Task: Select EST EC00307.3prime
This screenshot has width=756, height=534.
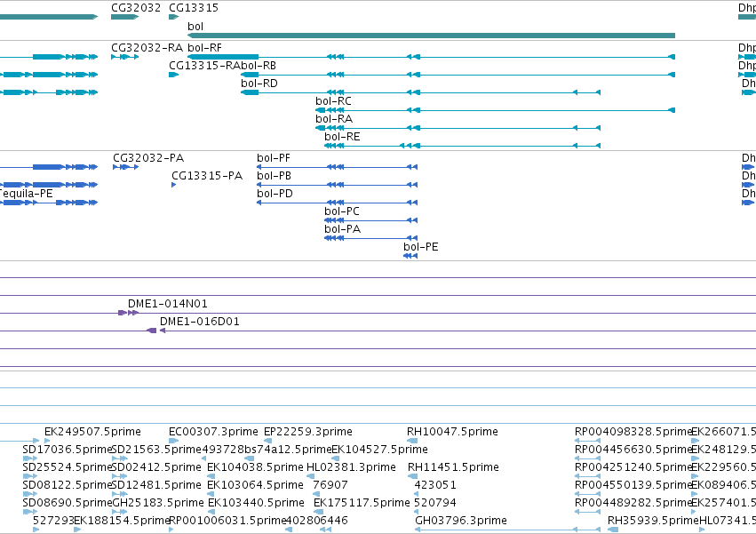Action: coord(213,432)
